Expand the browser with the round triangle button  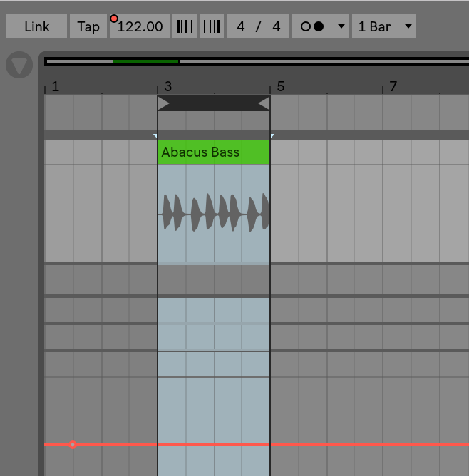(x=19, y=66)
